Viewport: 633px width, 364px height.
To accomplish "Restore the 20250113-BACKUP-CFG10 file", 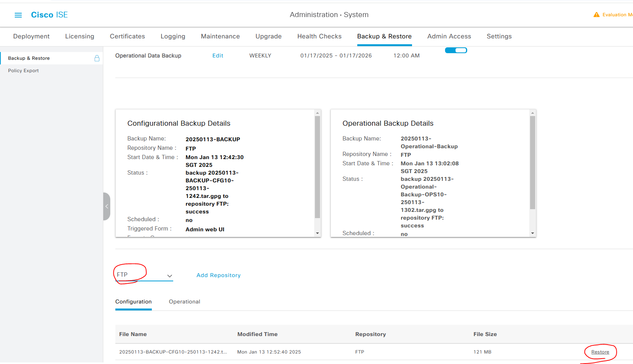I will (600, 352).
